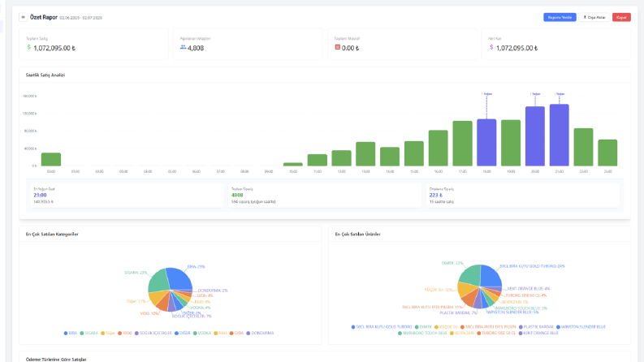Toggle KENT ORANGE BLUE legend item
The image size is (644, 362).
click(x=538, y=333)
